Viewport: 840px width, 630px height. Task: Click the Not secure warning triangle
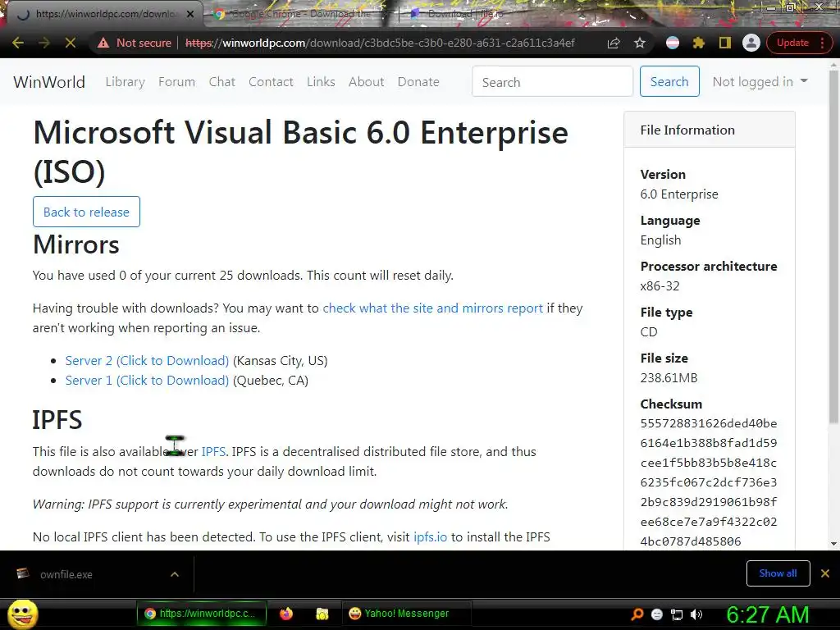[x=103, y=43]
